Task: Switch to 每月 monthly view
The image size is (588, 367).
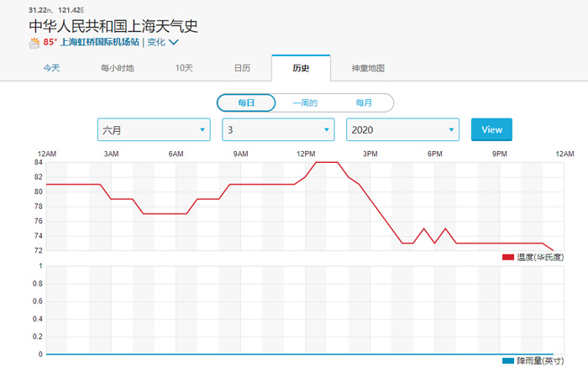Action: [364, 102]
